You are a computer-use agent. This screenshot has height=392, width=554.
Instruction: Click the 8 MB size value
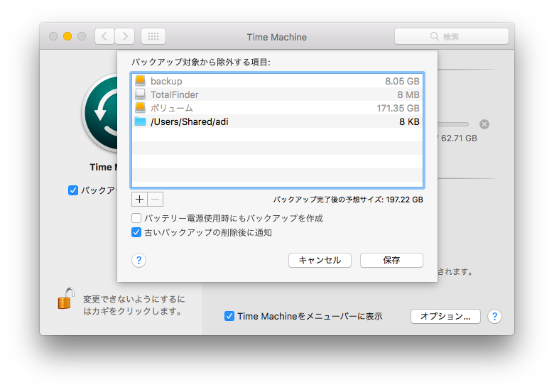click(408, 94)
